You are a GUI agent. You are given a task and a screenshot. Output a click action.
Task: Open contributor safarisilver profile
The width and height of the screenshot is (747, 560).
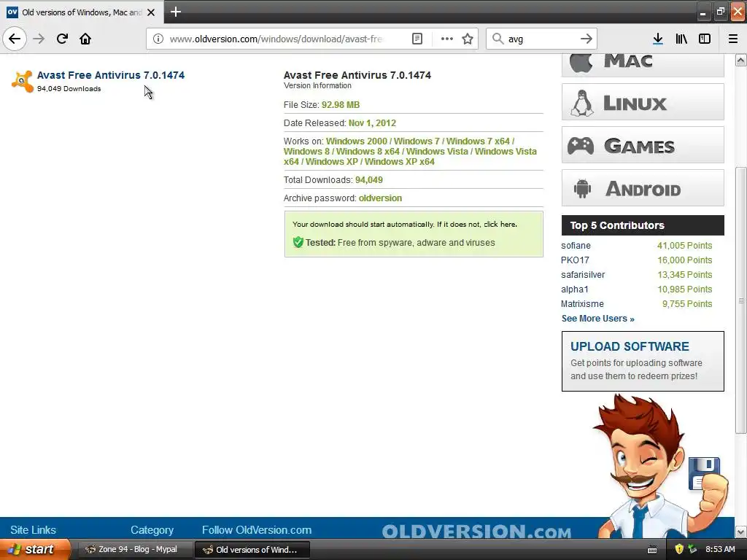[583, 275]
